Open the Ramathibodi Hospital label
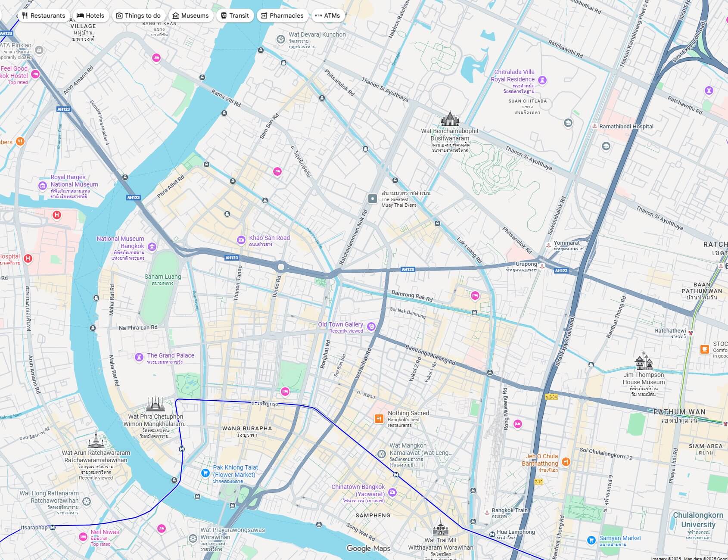This screenshot has height=560, width=728. (626, 126)
